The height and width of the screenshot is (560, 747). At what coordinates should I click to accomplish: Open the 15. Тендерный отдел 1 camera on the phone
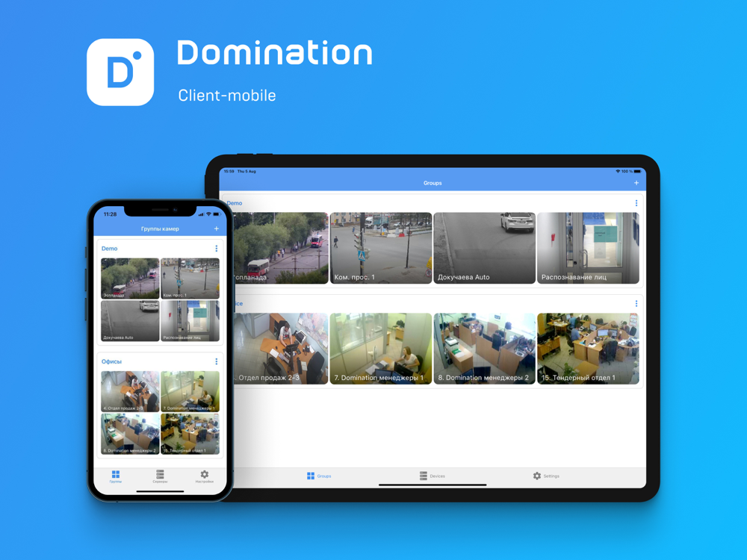[190, 434]
